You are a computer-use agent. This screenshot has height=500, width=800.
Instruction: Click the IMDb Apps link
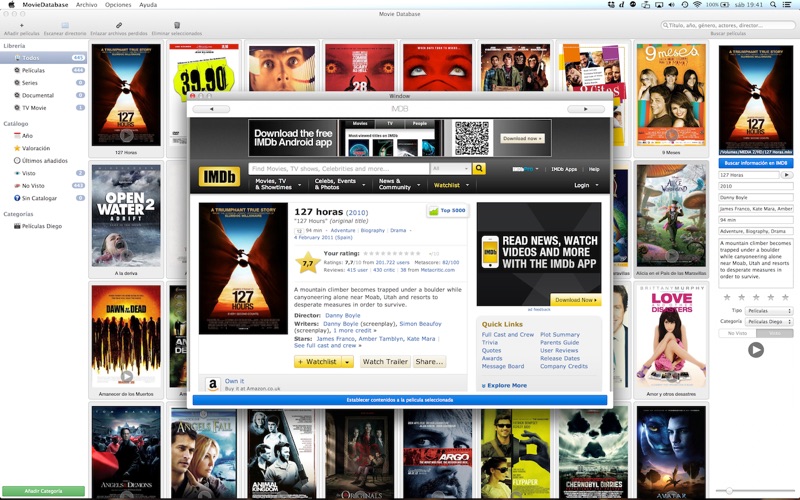point(564,169)
